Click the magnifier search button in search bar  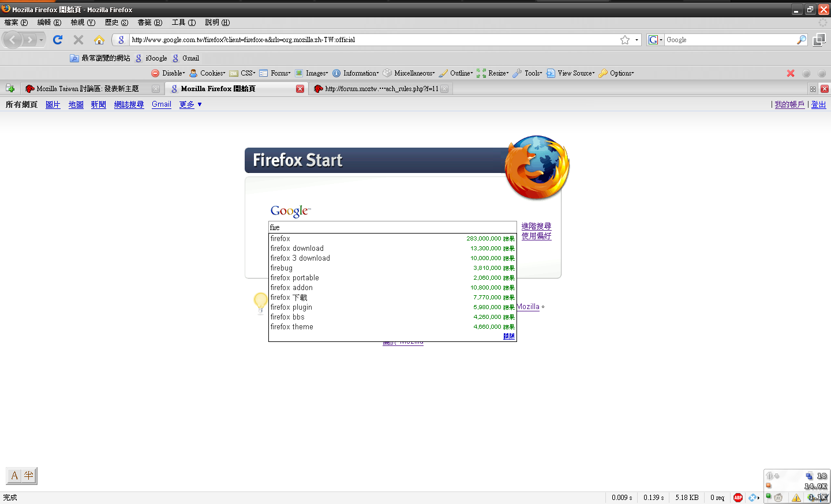802,40
